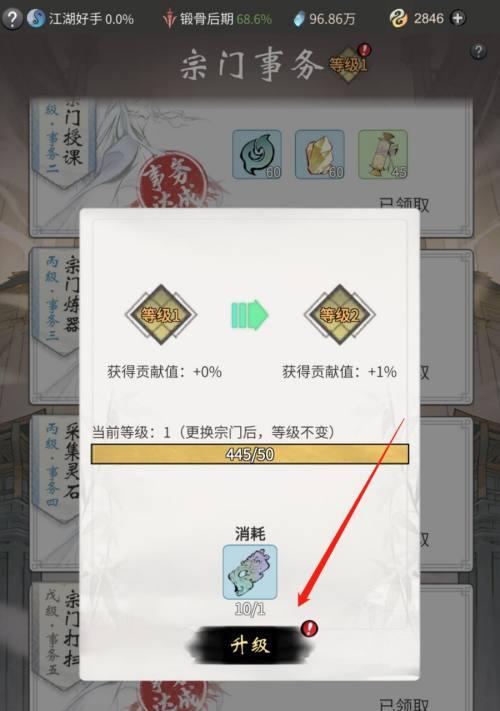This screenshot has width=500, height=711.
Task: Click the 等级2 diamond badge in dialog
Action: [340, 315]
